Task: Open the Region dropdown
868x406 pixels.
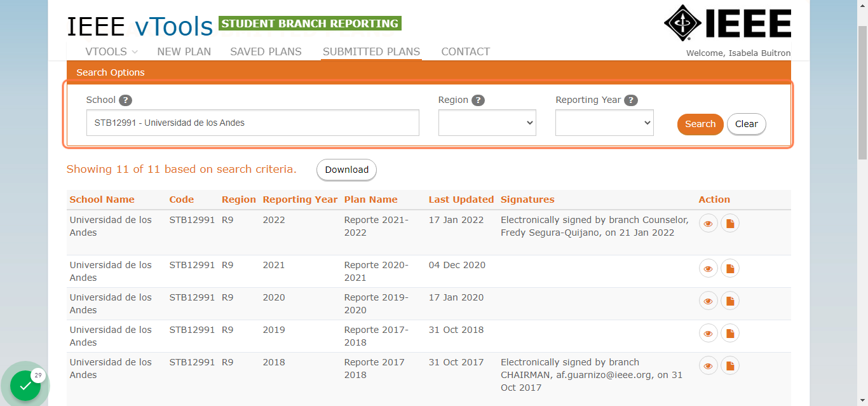Action: (x=487, y=123)
